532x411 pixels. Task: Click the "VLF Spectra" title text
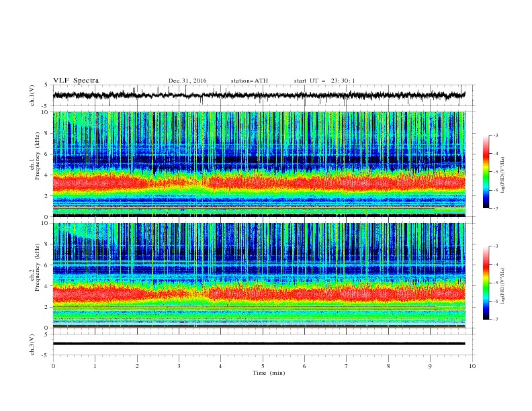tap(76, 81)
